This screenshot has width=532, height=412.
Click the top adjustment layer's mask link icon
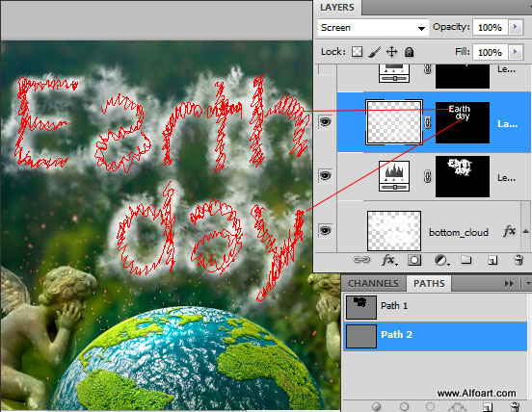point(428,69)
